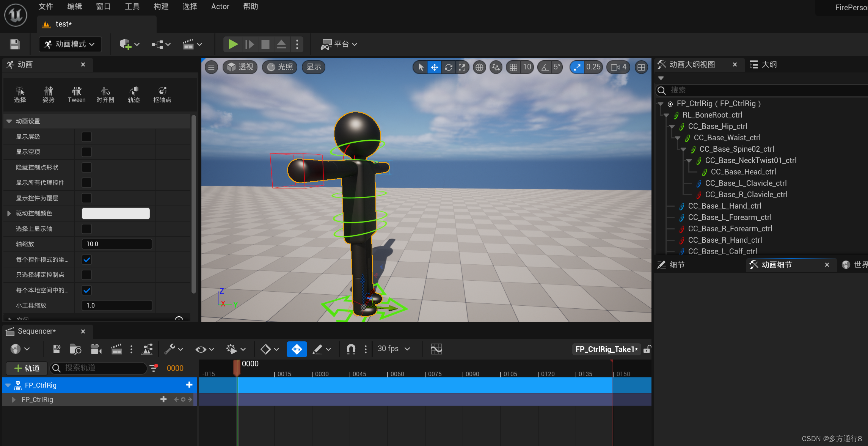Uncheck the 每个控件模式的坐... checkbox
This screenshot has width=868, height=446.
(x=87, y=260)
